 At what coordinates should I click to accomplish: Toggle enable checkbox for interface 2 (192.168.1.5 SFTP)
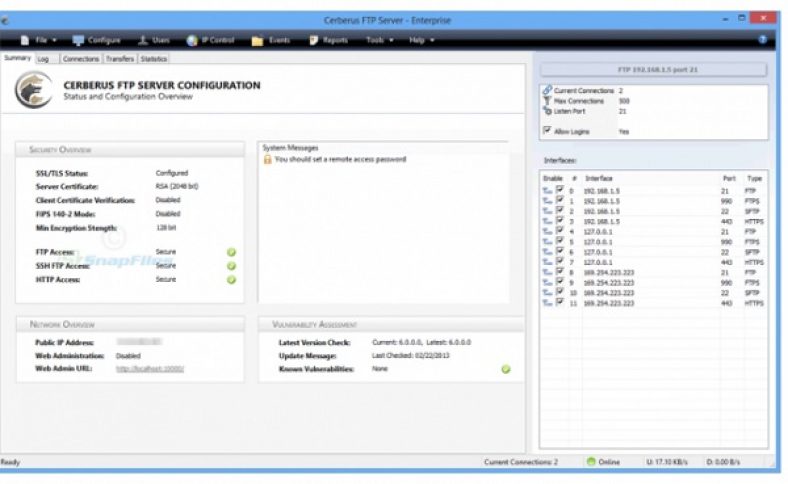559,211
